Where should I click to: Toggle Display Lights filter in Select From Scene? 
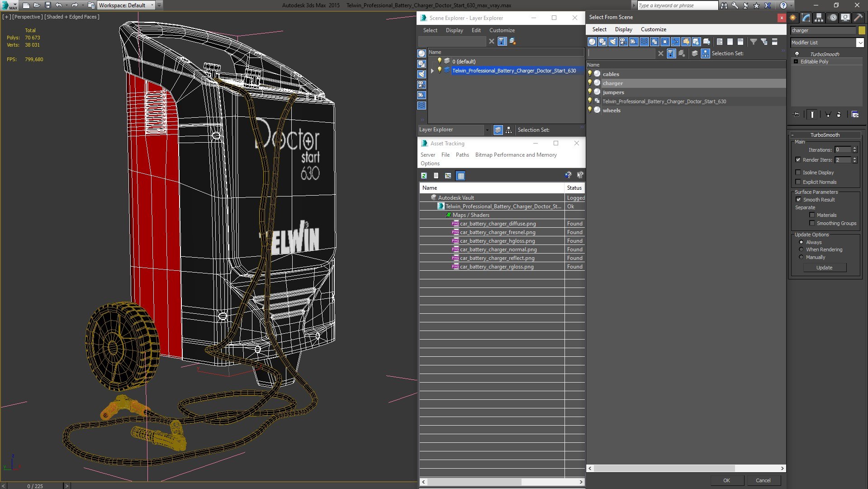click(613, 42)
